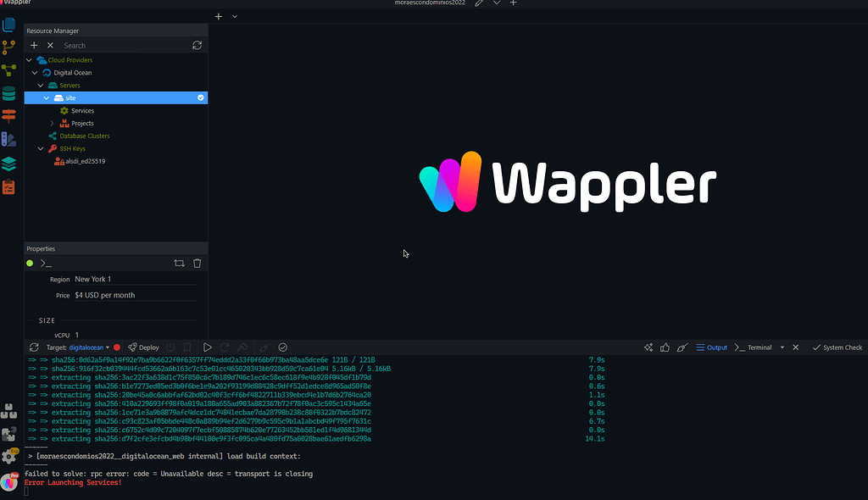This screenshot has width=868, height=500.
Task: Open the Database manager sidebar icon
Action: pos(8,93)
